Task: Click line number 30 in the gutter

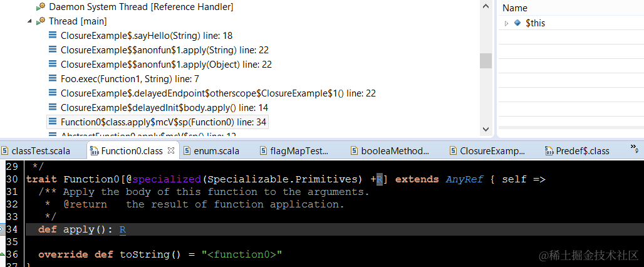Action: tap(12, 179)
